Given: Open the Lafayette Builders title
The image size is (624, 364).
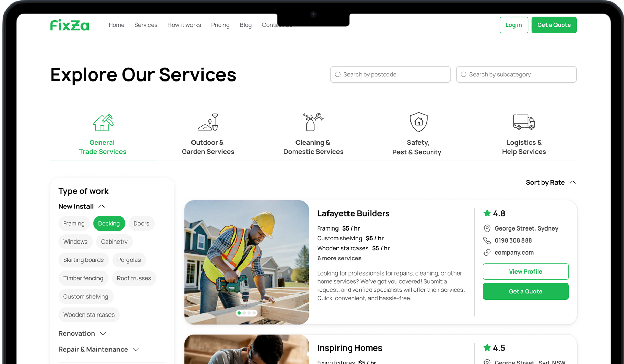Looking at the screenshot, I should [353, 213].
